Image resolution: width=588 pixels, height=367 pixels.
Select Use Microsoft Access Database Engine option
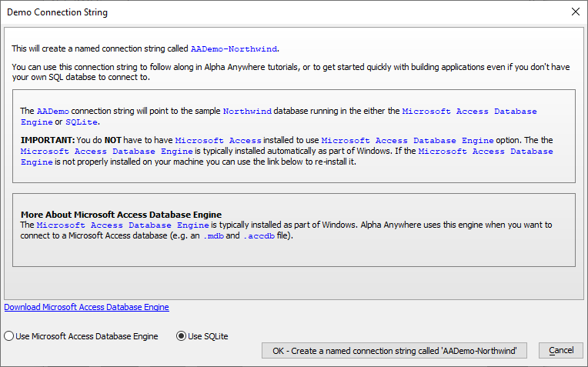81,336
